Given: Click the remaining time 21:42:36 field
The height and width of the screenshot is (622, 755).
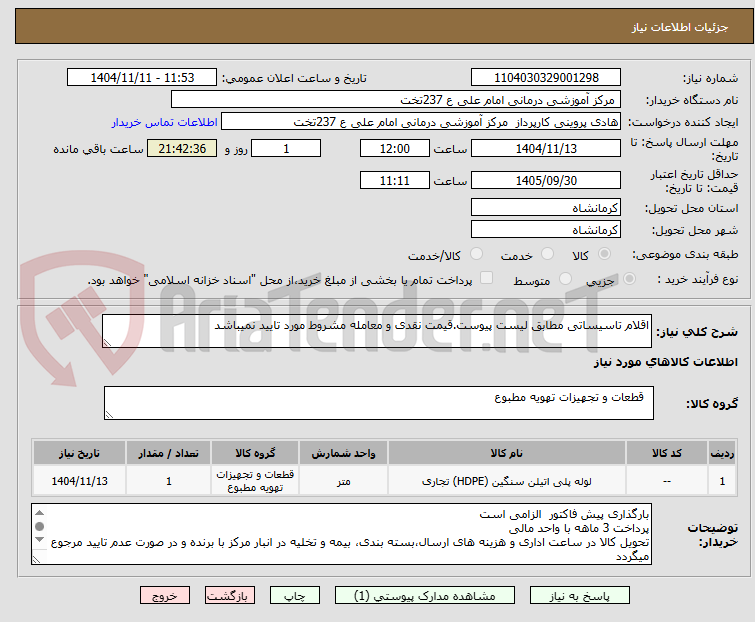Looking at the screenshot, I should [x=182, y=148].
